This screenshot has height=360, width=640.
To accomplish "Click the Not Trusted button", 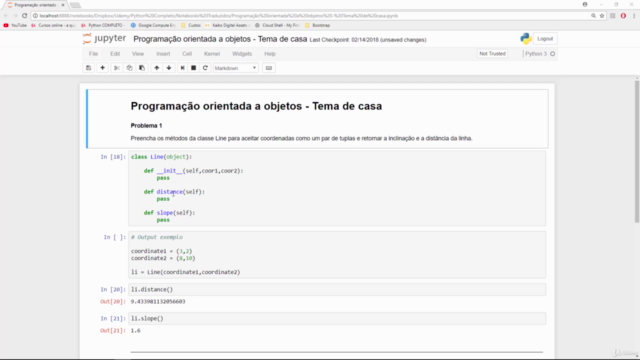I will pyautogui.click(x=492, y=54).
